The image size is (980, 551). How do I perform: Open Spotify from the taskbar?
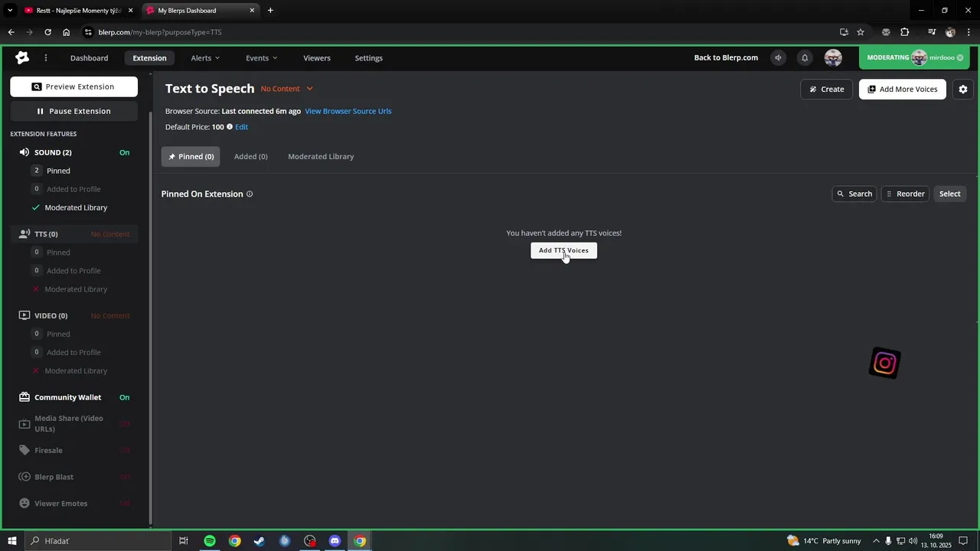tap(210, 541)
